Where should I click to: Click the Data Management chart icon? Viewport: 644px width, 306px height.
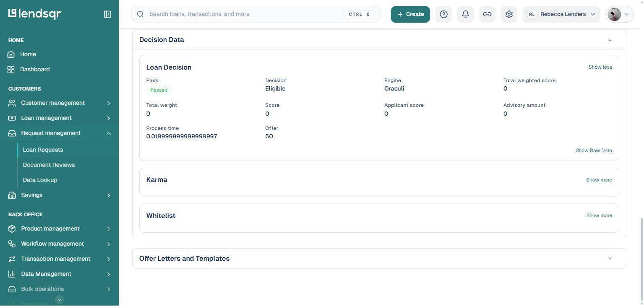[12, 274]
